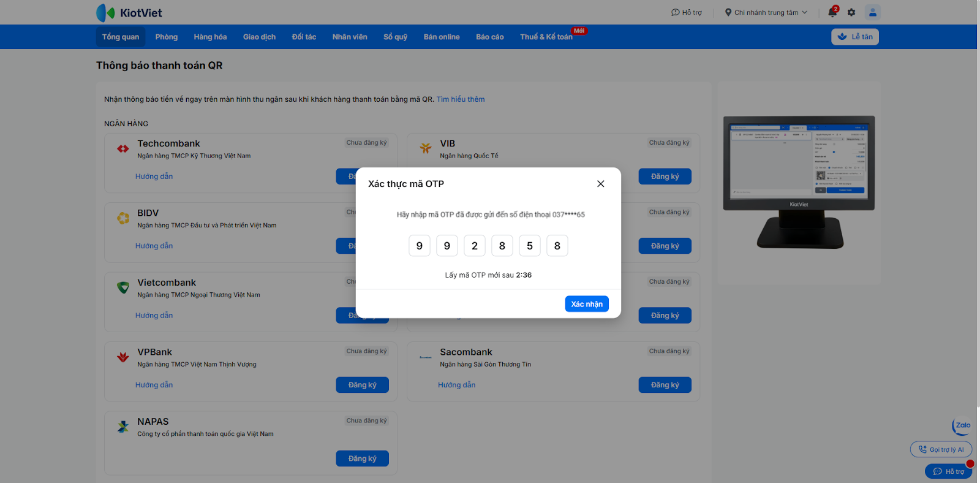The image size is (980, 483).
Task: Open the Nhân viên menu
Action: [x=350, y=37]
